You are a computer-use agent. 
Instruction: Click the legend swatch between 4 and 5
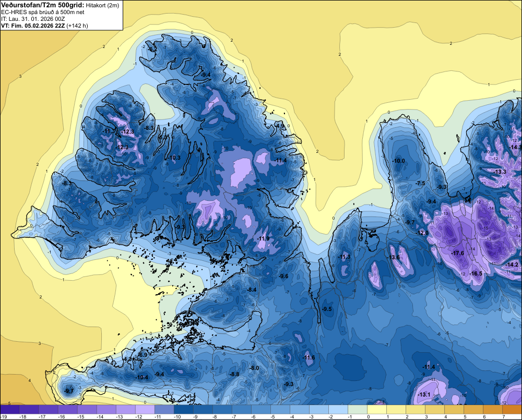click(454, 410)
